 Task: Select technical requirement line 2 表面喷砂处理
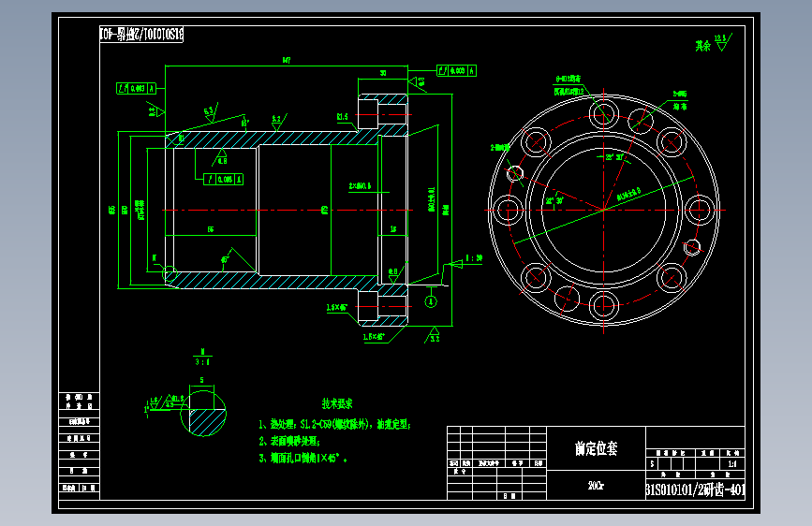click(290, 441)
